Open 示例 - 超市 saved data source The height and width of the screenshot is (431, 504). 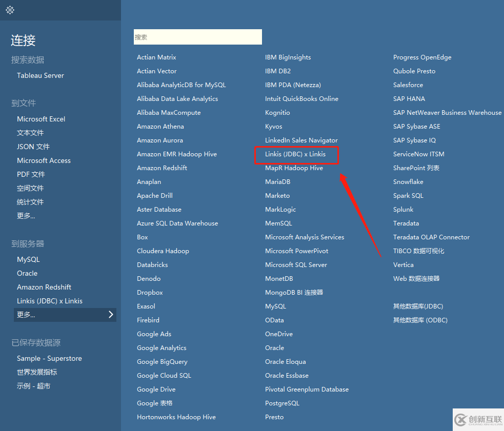(x=33, y=386)
